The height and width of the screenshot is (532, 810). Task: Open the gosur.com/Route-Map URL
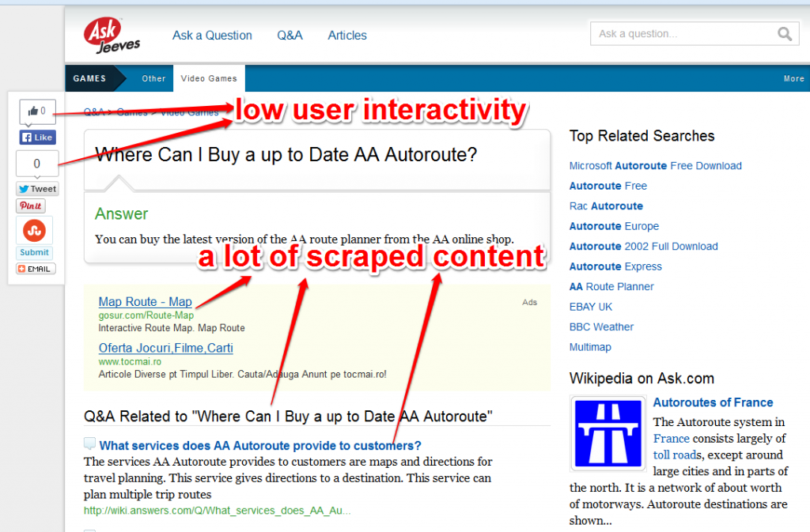pyautogui.click(x=146, y=315)
